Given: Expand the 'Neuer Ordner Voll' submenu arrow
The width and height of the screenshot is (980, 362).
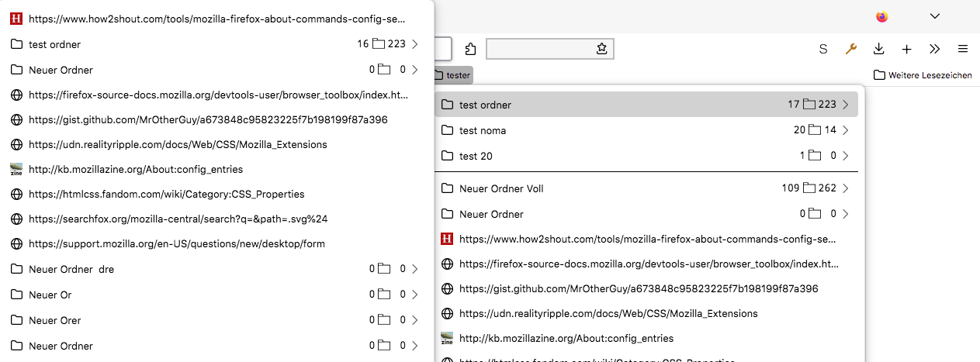Looking at the screenshot, I should 845,188.
